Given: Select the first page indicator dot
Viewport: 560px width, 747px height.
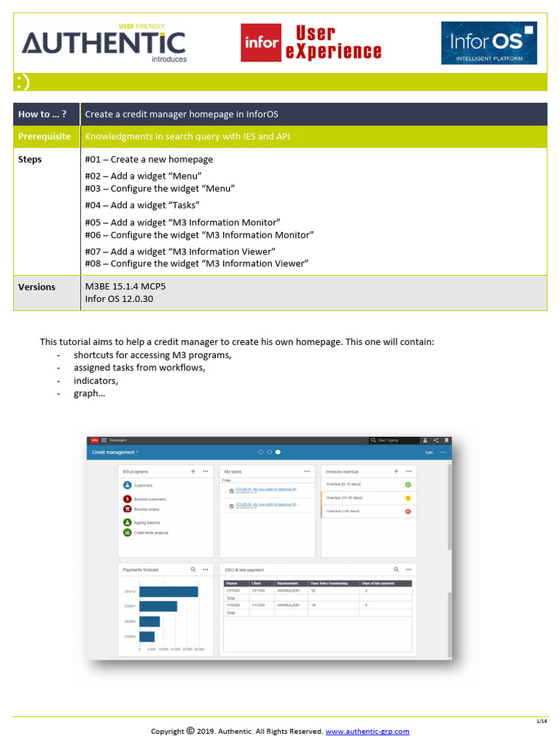Looking at the screenshot, I should tap(260, 452).
